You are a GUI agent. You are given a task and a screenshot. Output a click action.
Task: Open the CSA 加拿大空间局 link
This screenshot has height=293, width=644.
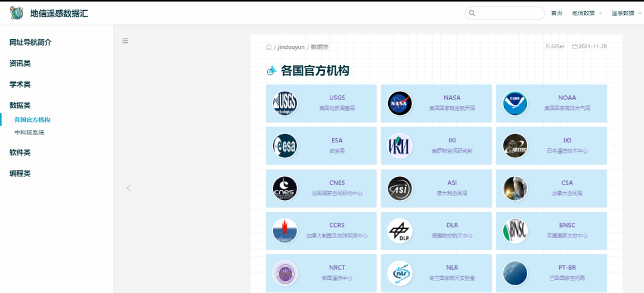[x=551, y=188]
